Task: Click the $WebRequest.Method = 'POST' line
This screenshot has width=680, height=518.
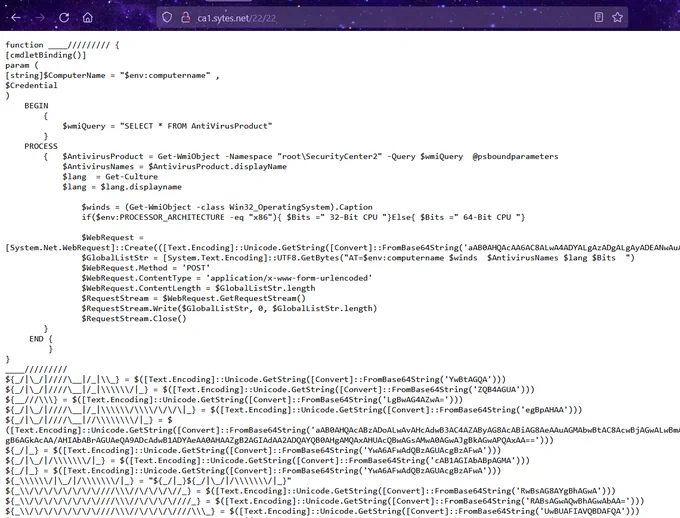Action: 146,268
